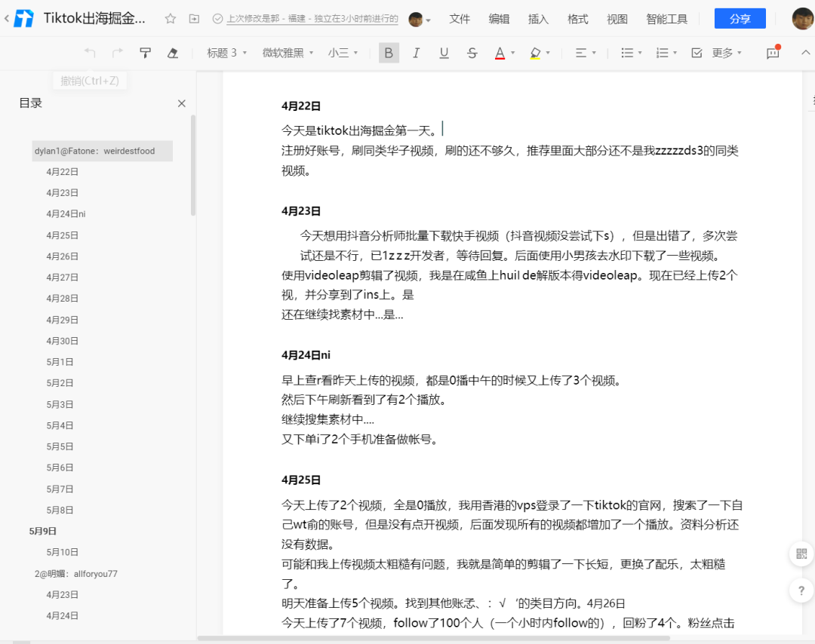The height and width of the screenshot is (644, 815).
Task: Open the 文件 menu
Action: click(x=460, y=19)
